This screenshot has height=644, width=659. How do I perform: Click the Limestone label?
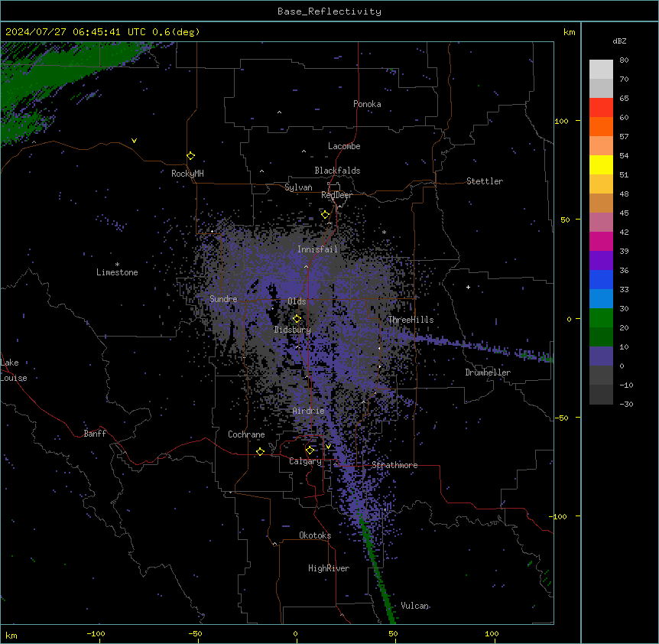(117, 272)
